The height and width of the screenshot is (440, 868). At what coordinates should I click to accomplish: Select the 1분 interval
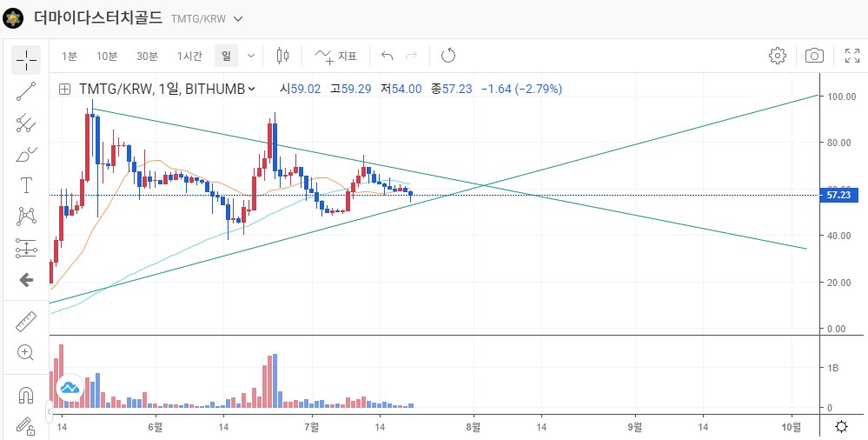point(70,56)
